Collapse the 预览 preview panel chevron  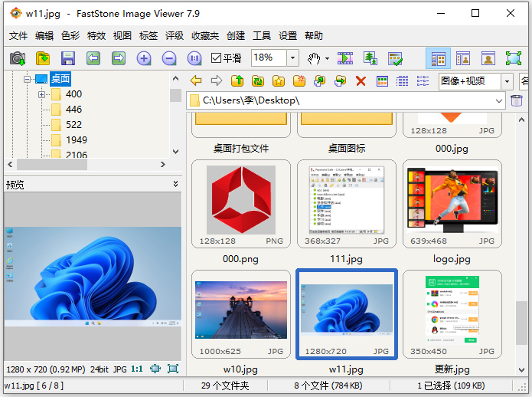coord(175,184)
